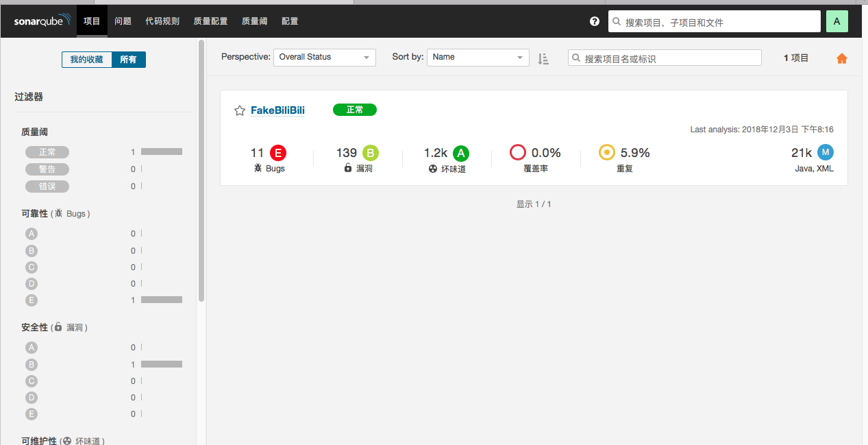Click the B vulnerabilities rating badge
The height and width of the screenshot is (445, 868).
click(371, 153)
